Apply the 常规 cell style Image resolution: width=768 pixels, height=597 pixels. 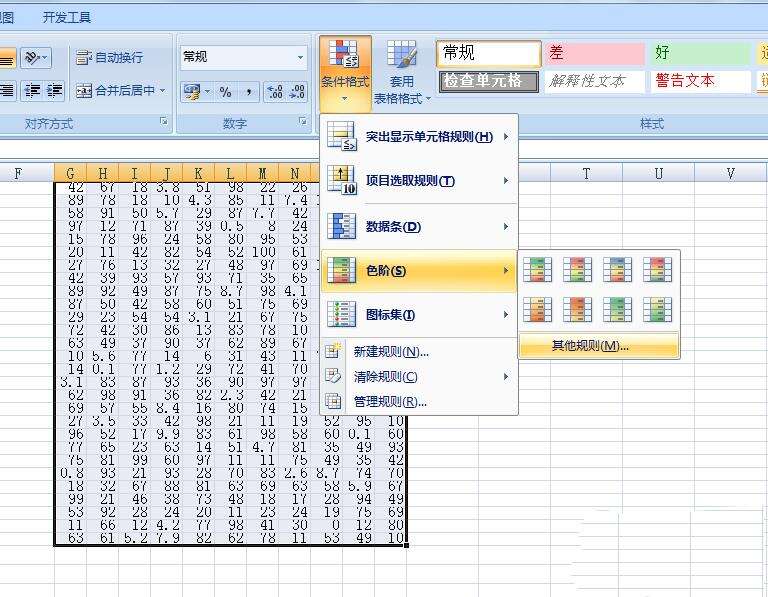coord(488,53)
